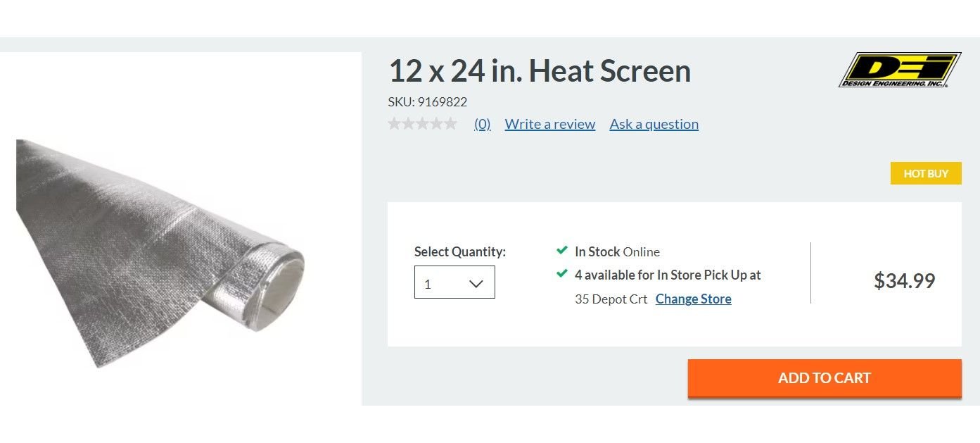Click the $34.99 price
Viewport: 980px width, 443px height.
coord(904,281)
